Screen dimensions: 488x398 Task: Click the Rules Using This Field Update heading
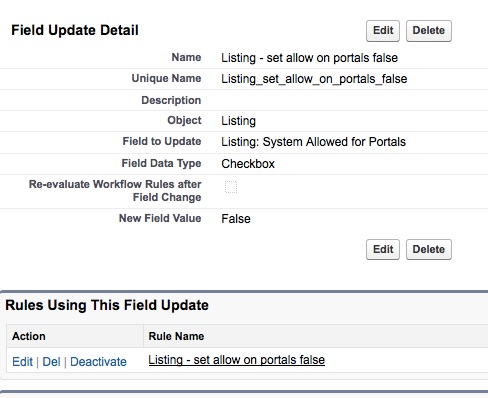click(x=107, y=305)
